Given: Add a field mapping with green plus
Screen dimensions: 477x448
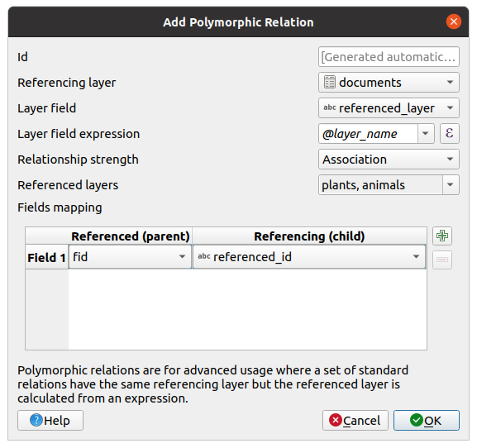Looking at the screenshot, I should (x=442, y=236).
